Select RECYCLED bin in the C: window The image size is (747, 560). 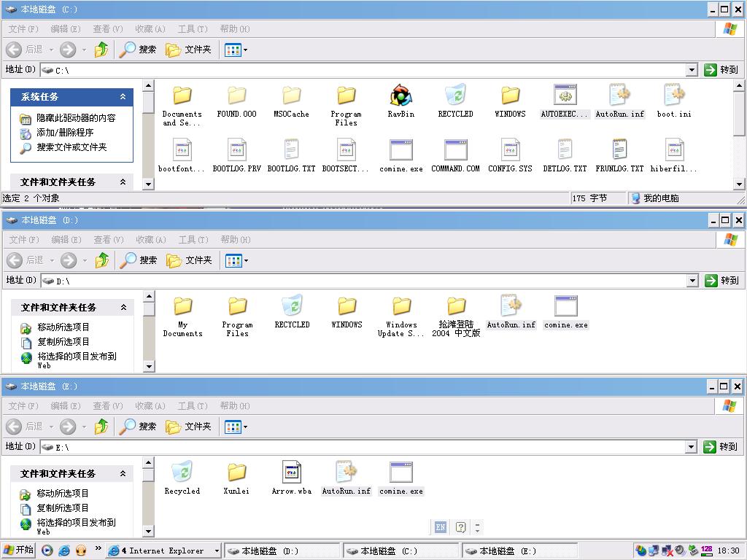[455, 96]
